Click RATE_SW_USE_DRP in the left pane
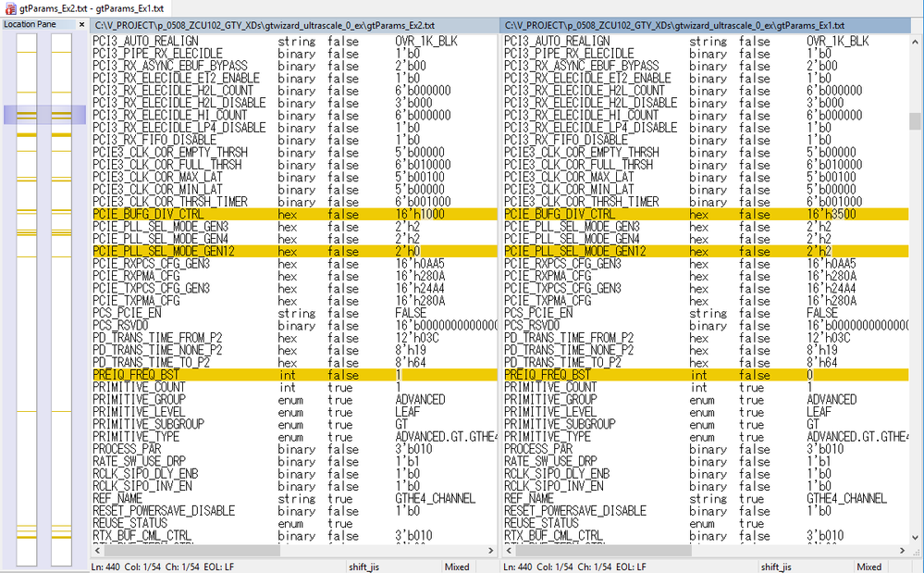Screen dimensions: 924x573 tap(139, 462)
